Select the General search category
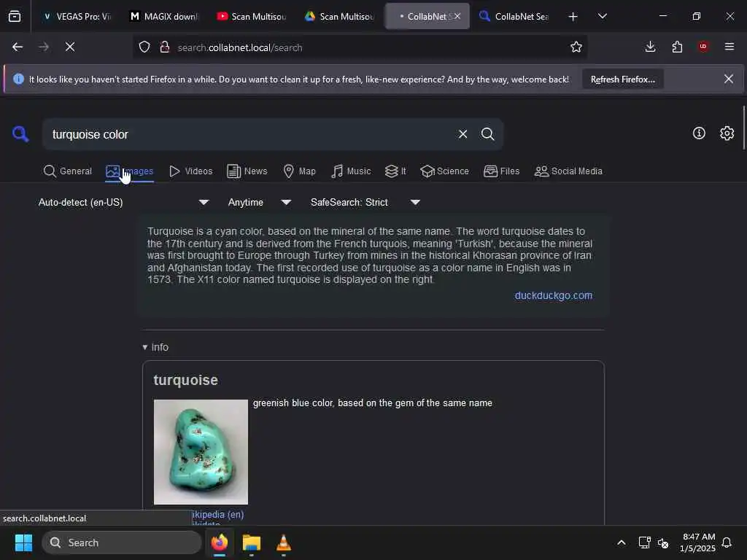The height and width of the screenshot is (560, 747). (67, 171)
